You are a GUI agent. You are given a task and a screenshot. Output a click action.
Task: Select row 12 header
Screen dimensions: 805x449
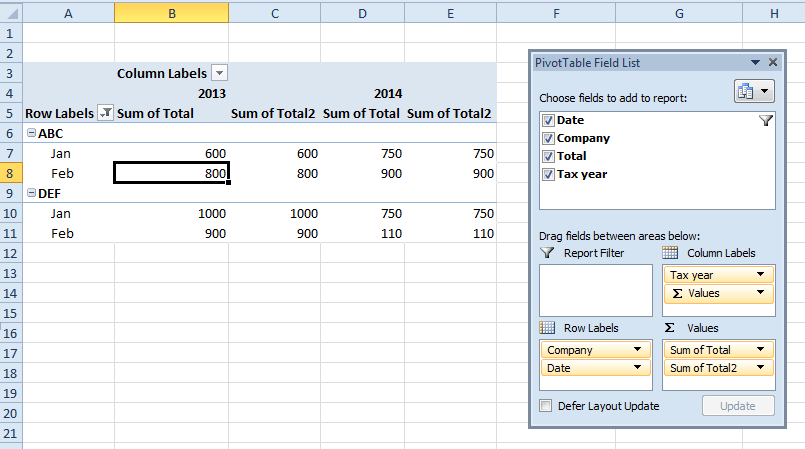pos(10,253)
